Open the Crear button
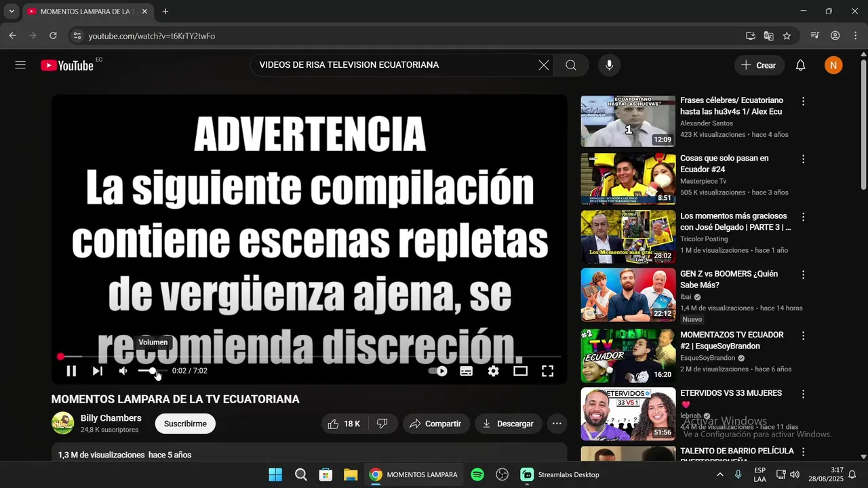868x488 pixels. click(x=759, y=65)
